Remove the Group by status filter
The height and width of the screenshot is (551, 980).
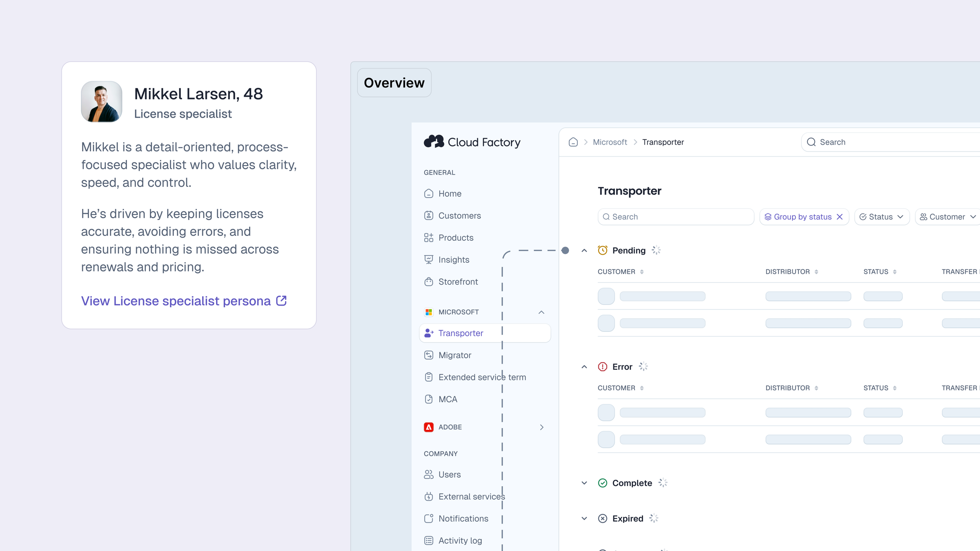pos(840,217)
